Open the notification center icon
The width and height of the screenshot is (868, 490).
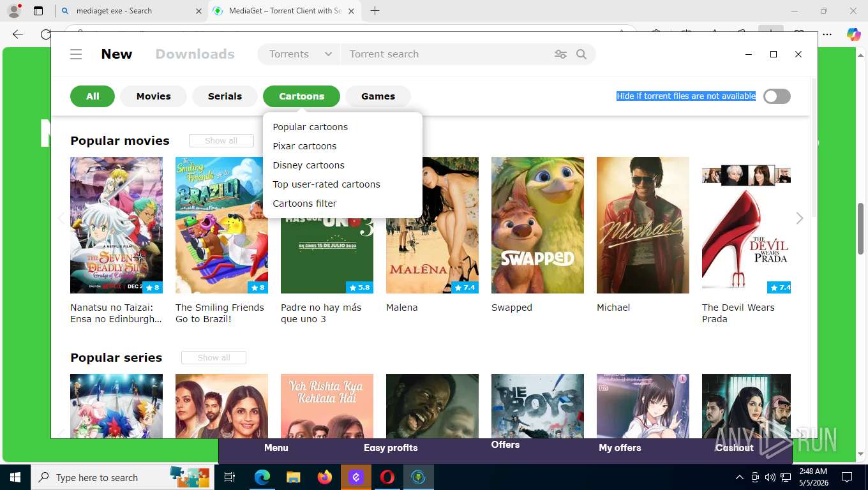pyautogui.click(x=847, y=477)
